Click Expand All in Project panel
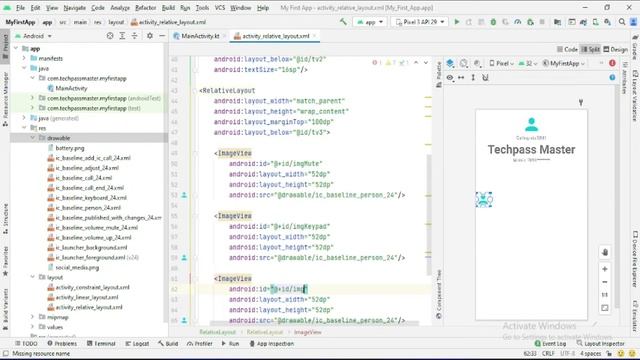This screenshot has height=360, width=640. pyautogui.click(x=122, y=36)
